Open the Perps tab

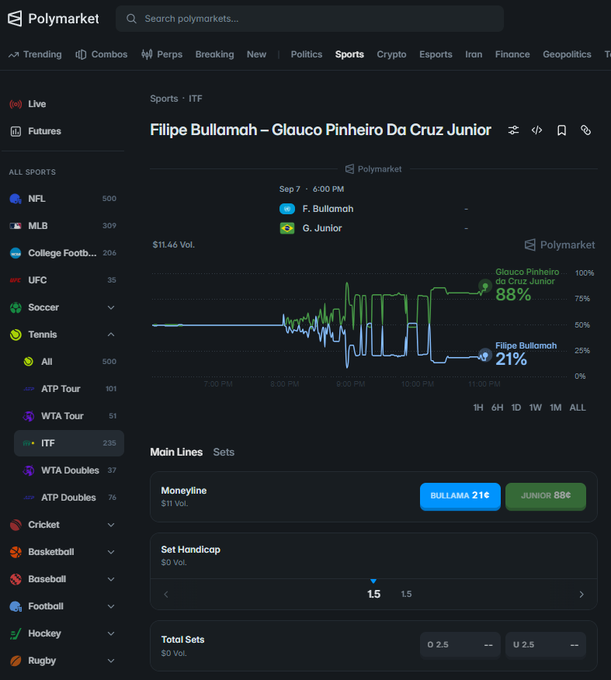162,55
